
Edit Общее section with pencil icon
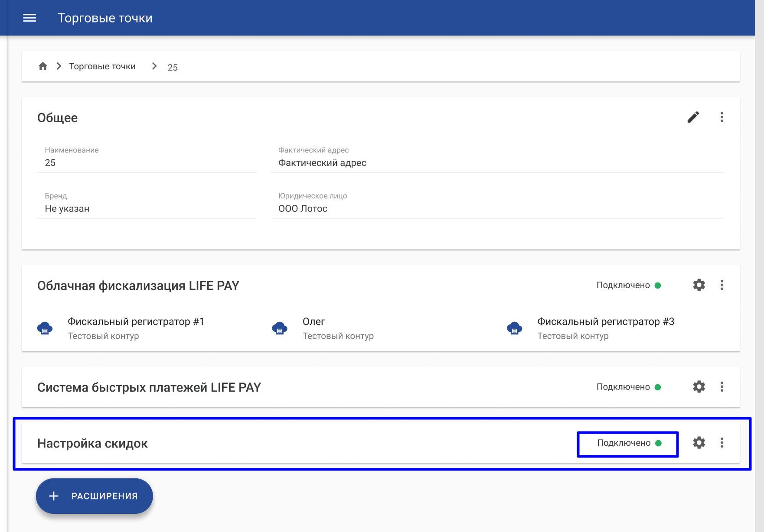[693, 117]
